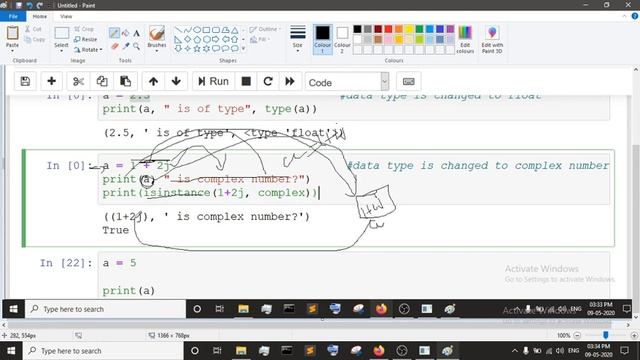Open the Jupyter Code cell-type dropdown
The height and width of the screenshot is (360, 640).
tap(347, 82)
